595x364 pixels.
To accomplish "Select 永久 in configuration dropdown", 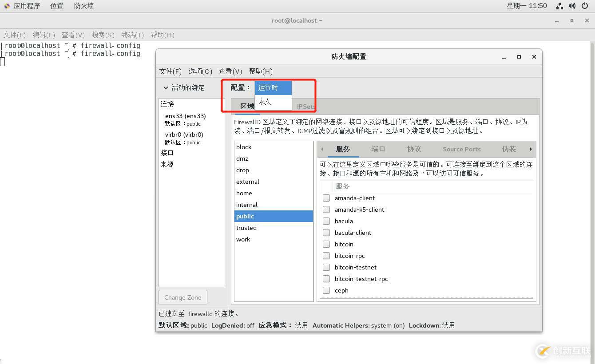I will [x=273, y=102].
